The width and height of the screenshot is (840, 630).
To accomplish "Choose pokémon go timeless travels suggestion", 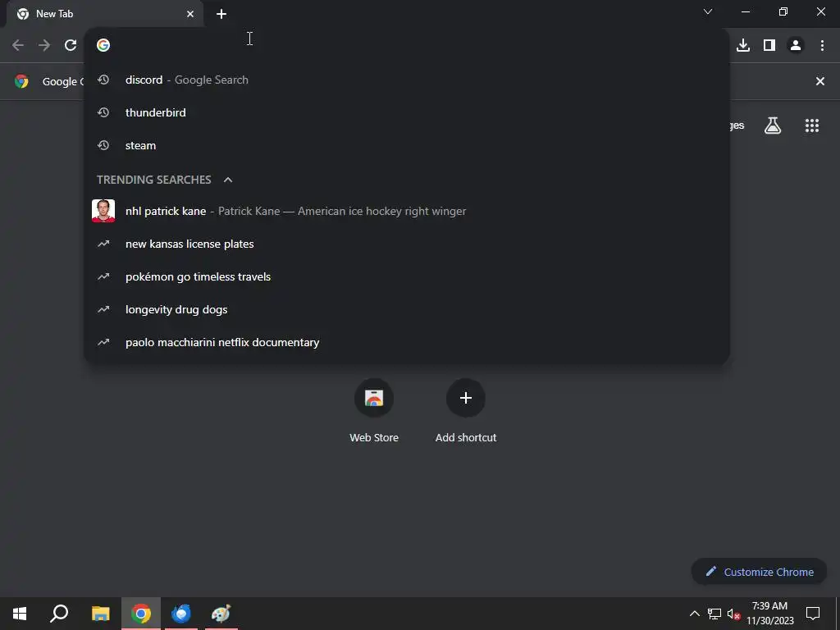I will 407,276.
